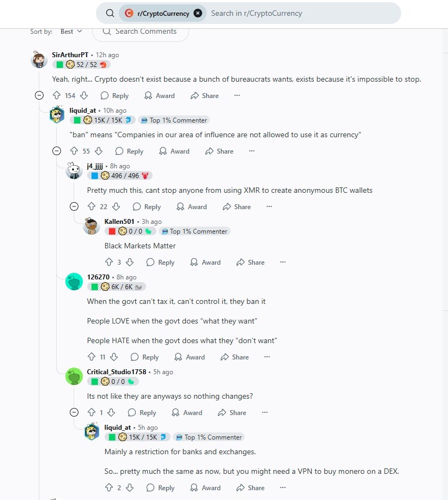Open the Sort by Best dropdown
This screenshot has width=448, height=500.
(71, 31)
